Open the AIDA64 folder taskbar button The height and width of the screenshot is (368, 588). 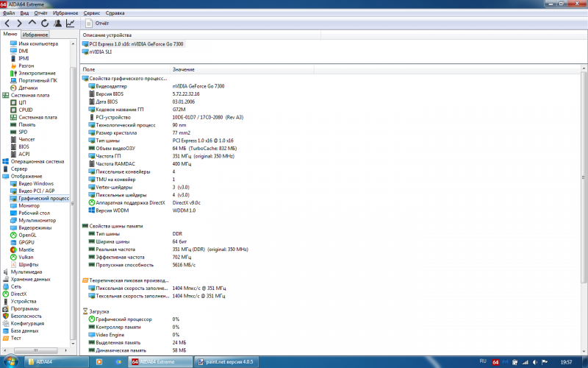[x=57, y=362]
